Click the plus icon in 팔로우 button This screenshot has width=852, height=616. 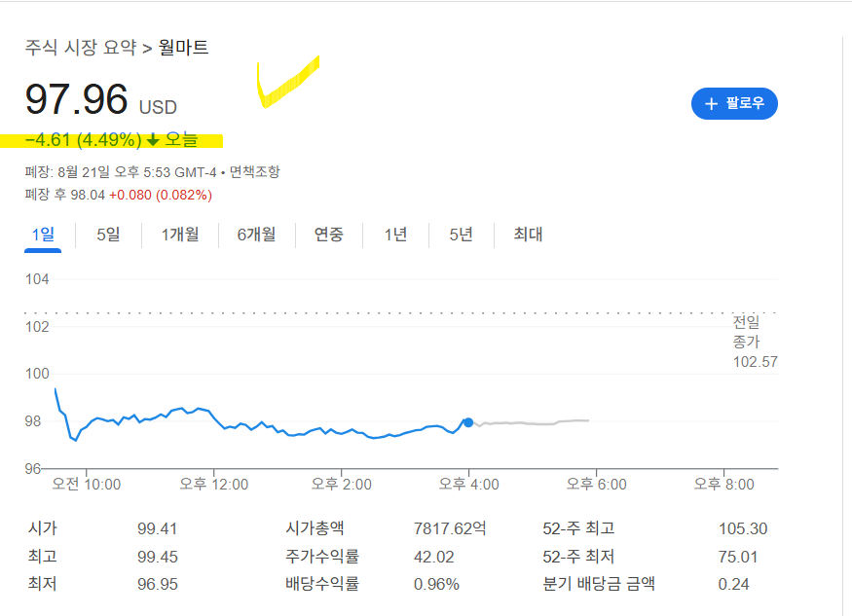pyautogui.click(x=711, y=104)
